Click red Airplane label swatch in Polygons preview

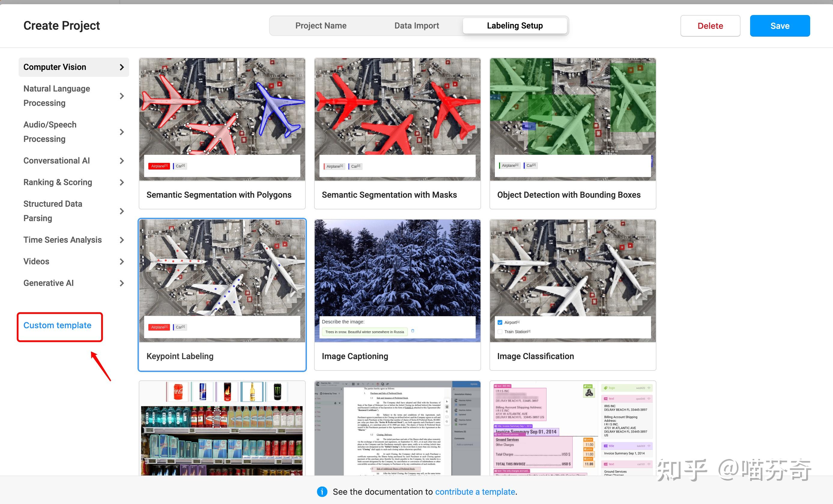click(x=159, y=166)
